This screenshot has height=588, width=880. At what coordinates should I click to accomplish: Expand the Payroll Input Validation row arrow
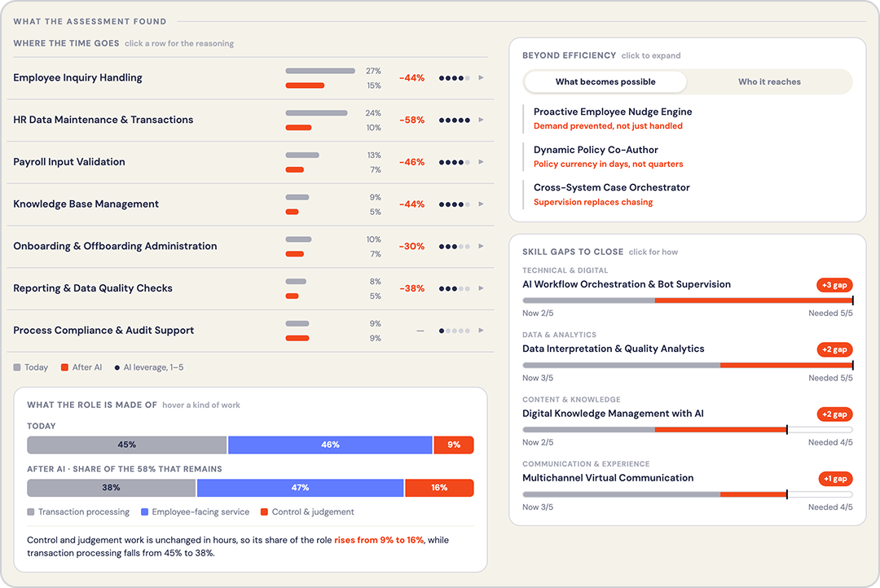coord(481,162)
